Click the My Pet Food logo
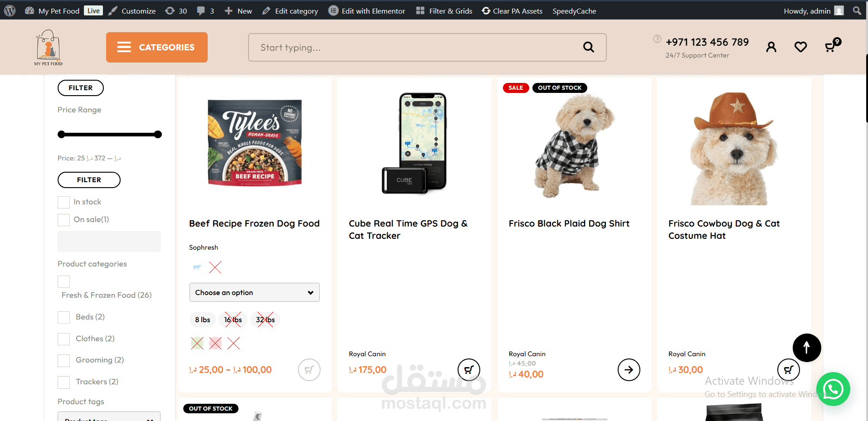 pos(48,48)
